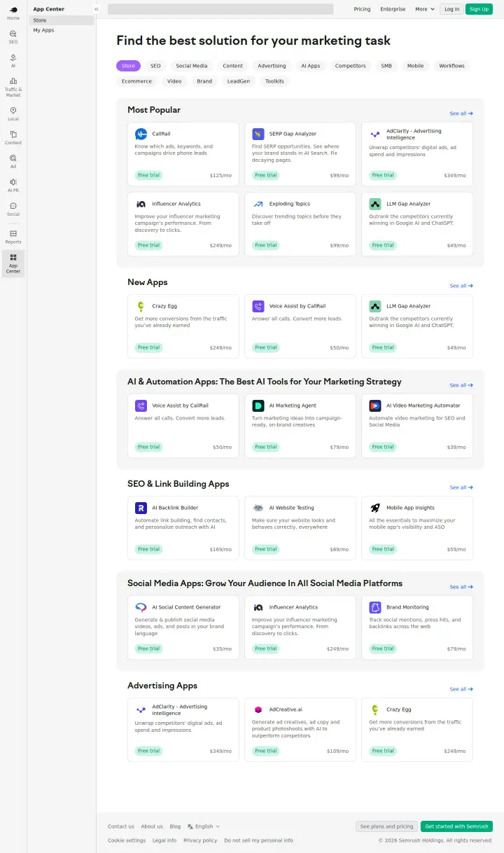
Task: Click See all for Most Popular
Action: coord(461,113)
